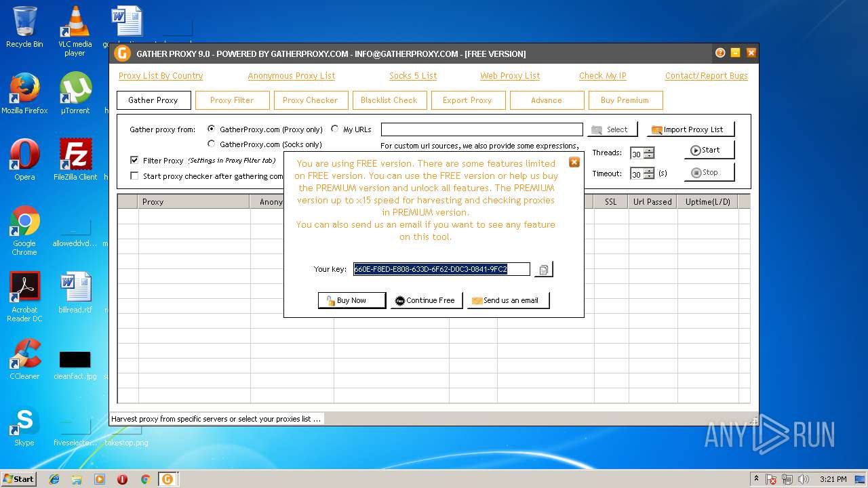Viewport: 868px width, 488px height.
Task: Open Opera browser shortcut
Action: click(x=24, y=160)
